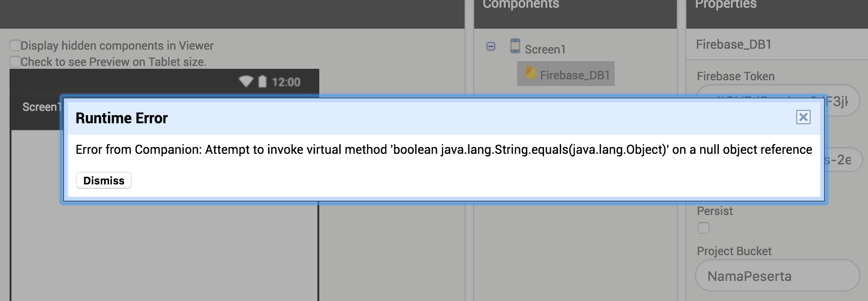
Task: Enable Display hidden components in Viewer
Action: (15, 45)
